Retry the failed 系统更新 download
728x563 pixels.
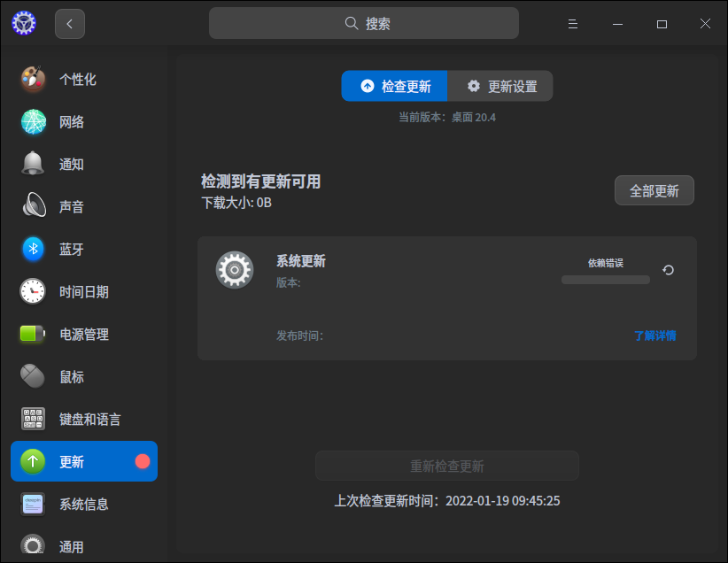click(667, 269)
